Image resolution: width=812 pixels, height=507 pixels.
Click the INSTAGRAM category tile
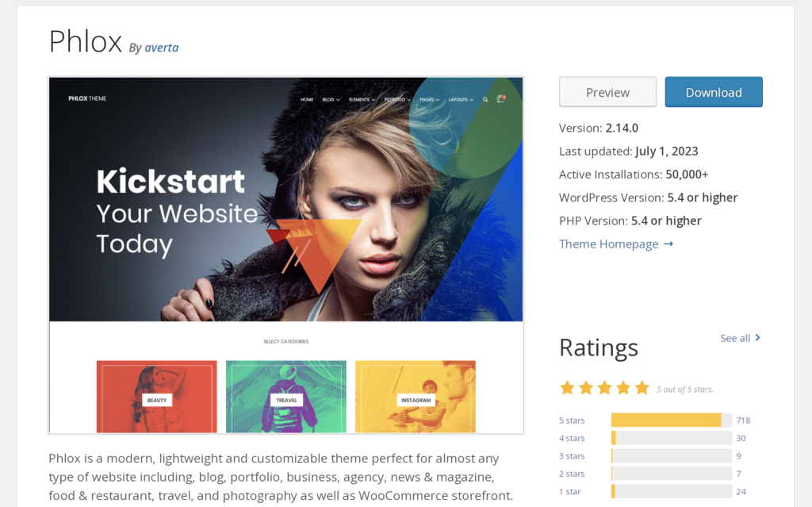click(x=416, y=397)
